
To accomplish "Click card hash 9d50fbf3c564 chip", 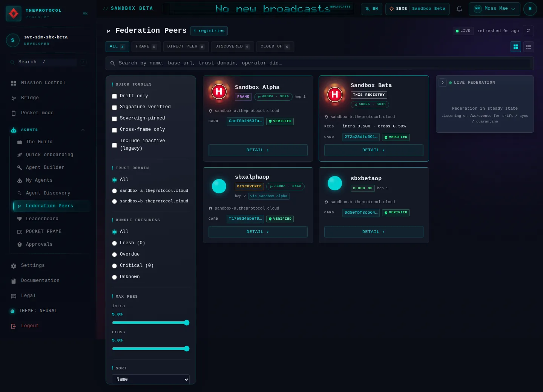I will (361, 213).
